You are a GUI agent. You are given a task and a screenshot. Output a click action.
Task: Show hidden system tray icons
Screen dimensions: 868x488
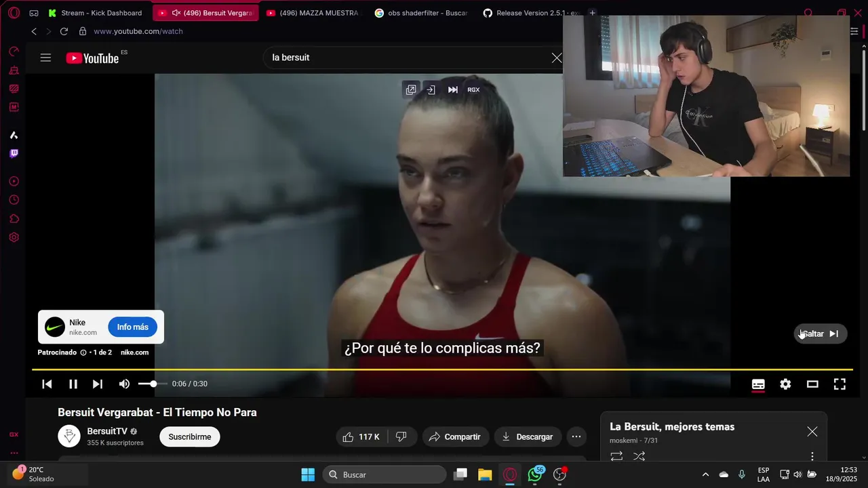coord(705,474)
